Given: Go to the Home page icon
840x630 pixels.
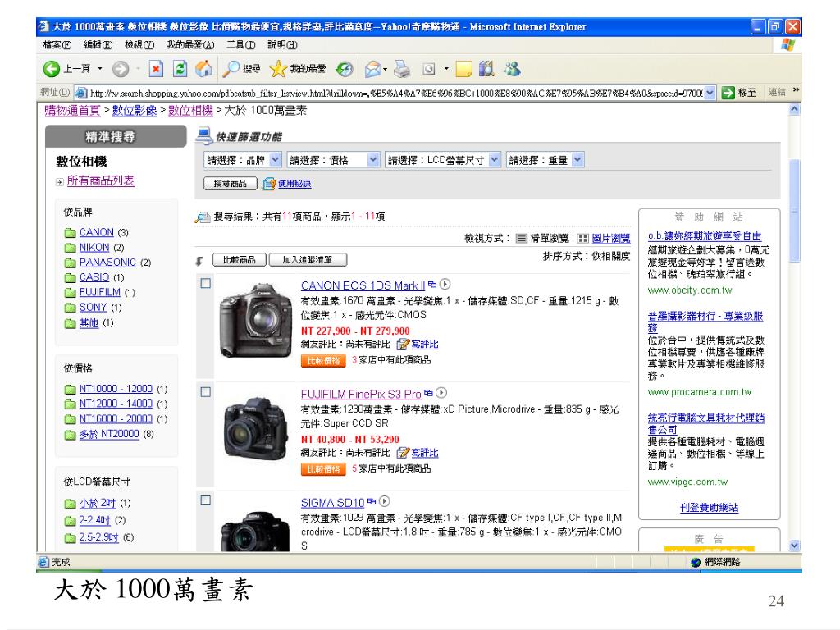Looking at the screenshot, I should pos(203,69).
